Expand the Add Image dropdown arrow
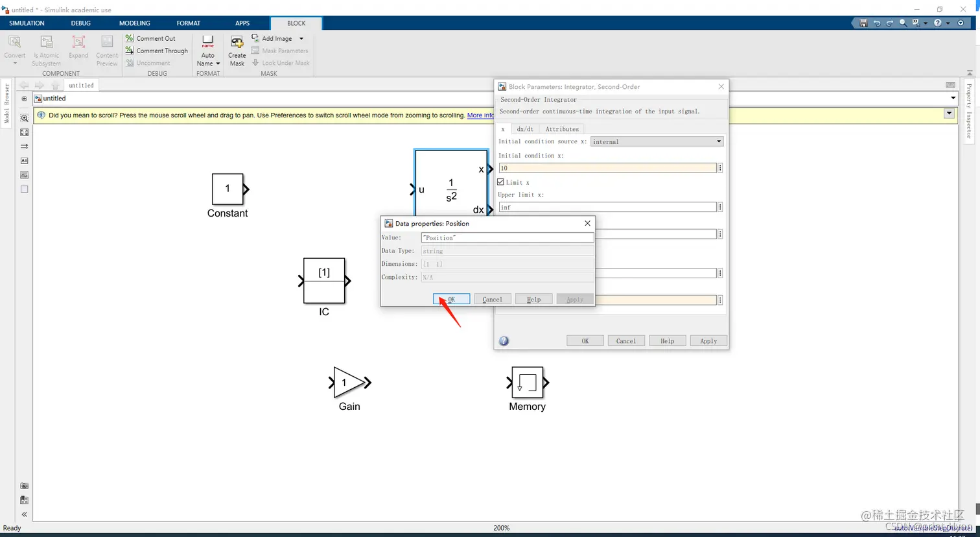Screen dimensions: 980x537 tap(301, 39)
